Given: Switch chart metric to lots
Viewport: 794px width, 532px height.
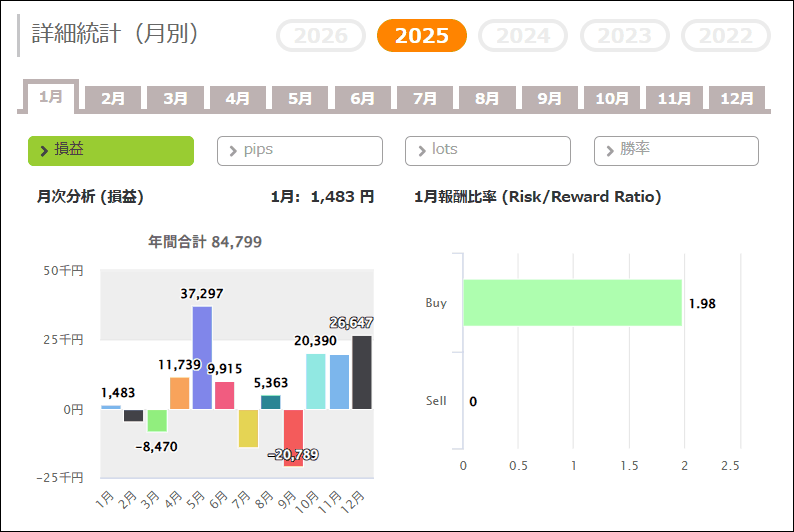Looking at the screenshot, I should pyautogui.click(x=488, y=151).
